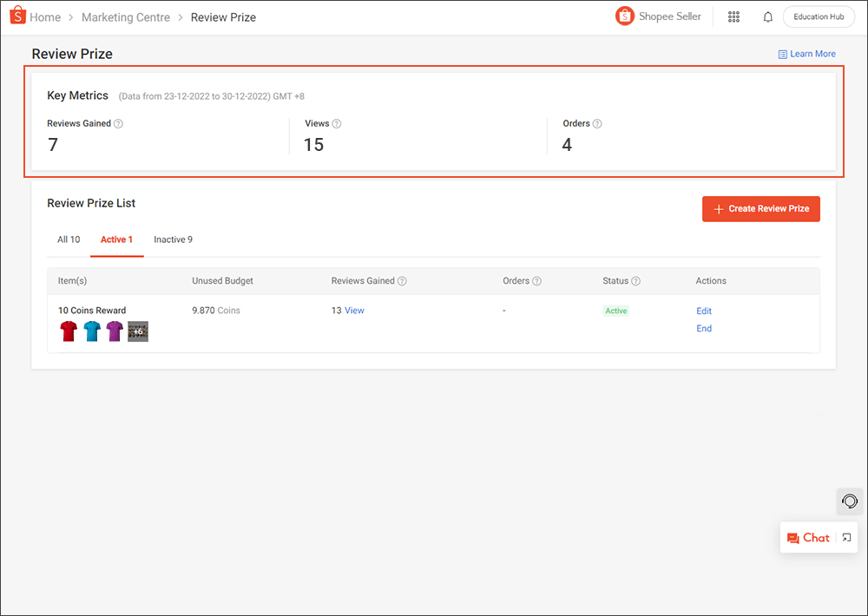868x616 pixels.
Task: Click the Views help icon
Action: (335, 123)
